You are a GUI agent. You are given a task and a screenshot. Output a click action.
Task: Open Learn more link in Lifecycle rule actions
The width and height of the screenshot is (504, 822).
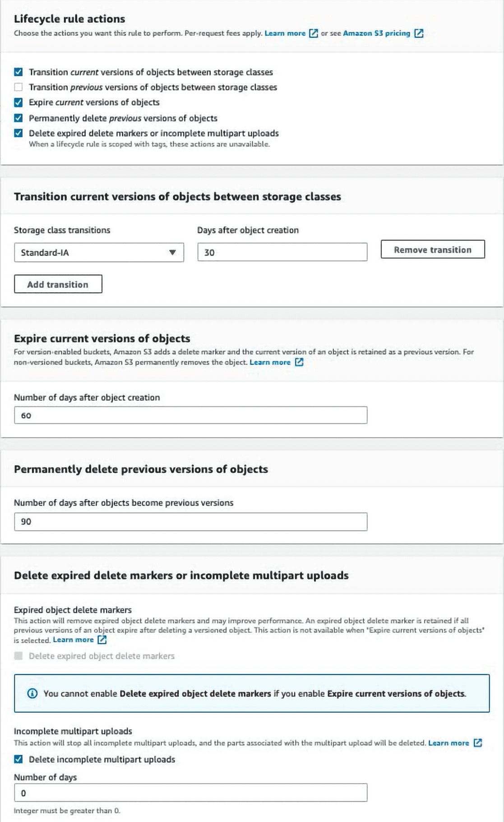[x=285, y=33]
